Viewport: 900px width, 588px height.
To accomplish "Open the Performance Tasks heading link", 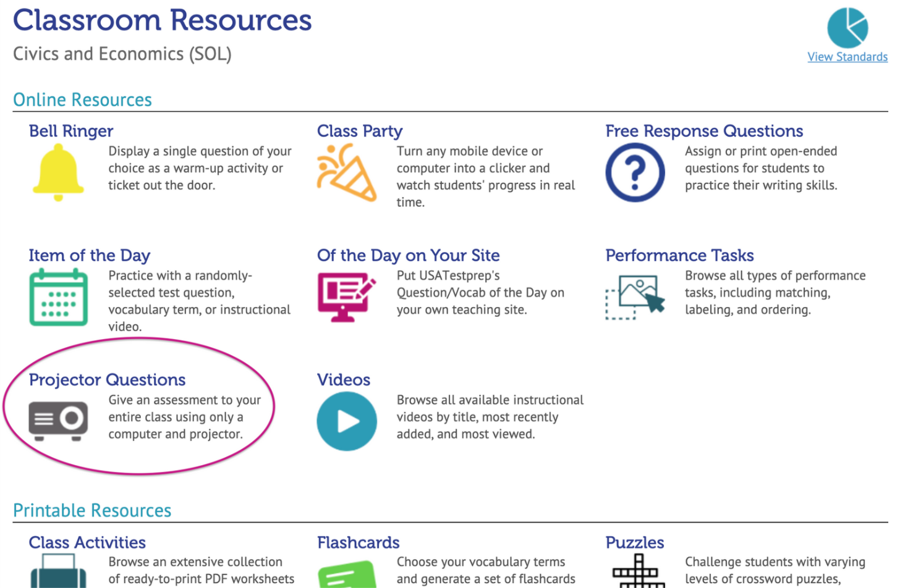I will click(679, 255).
